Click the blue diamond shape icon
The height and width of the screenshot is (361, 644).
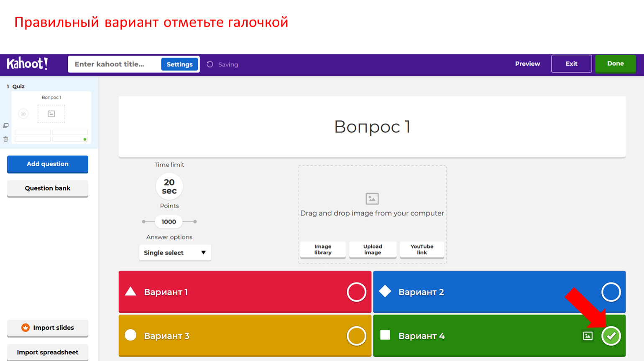click(x=385, y=291)
